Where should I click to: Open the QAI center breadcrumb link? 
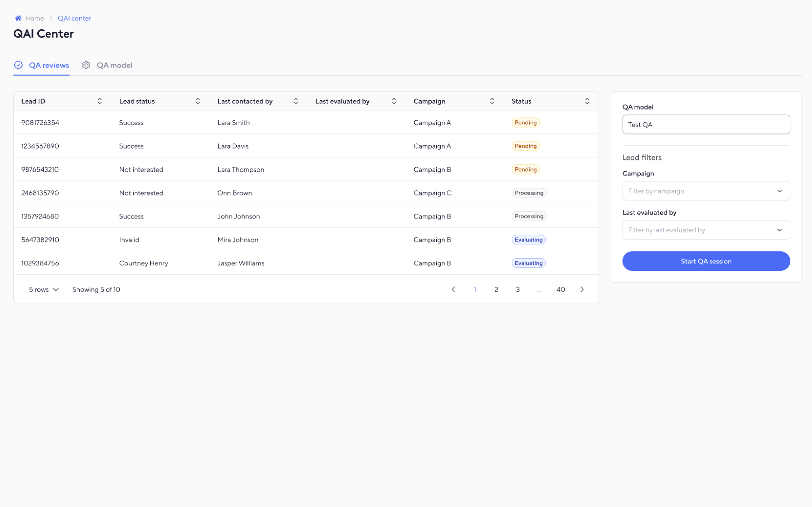75,18
